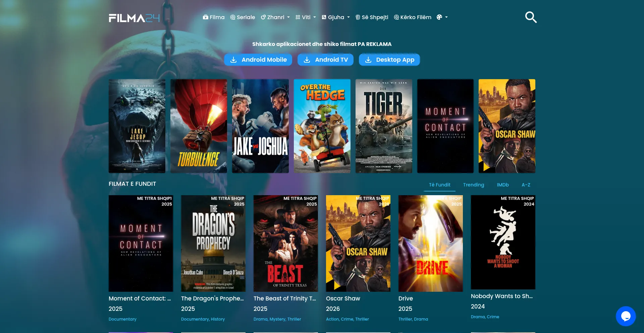Click the lens icon beside Kërko Filëm
The image size is (644, 333).
point(396,17)
